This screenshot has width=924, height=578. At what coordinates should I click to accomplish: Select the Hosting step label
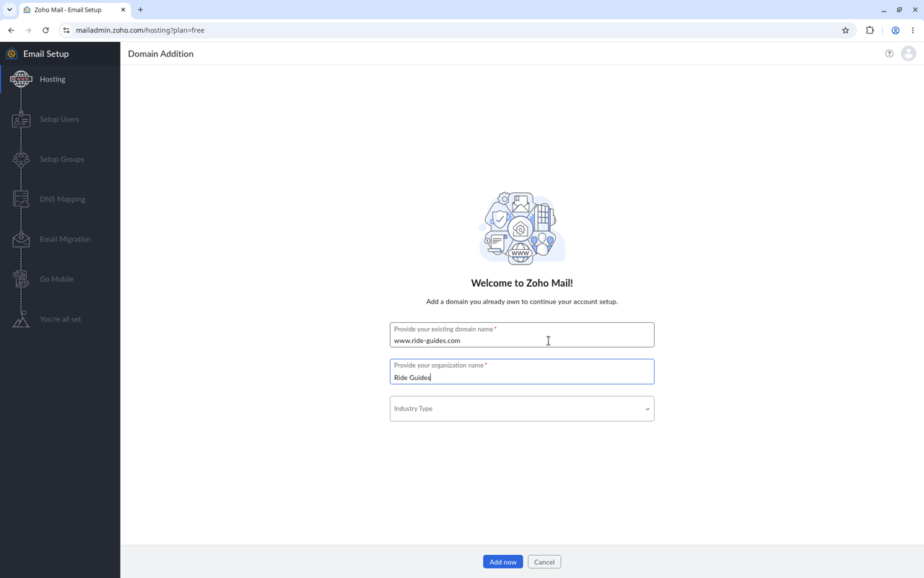click(x=53, y=79)
